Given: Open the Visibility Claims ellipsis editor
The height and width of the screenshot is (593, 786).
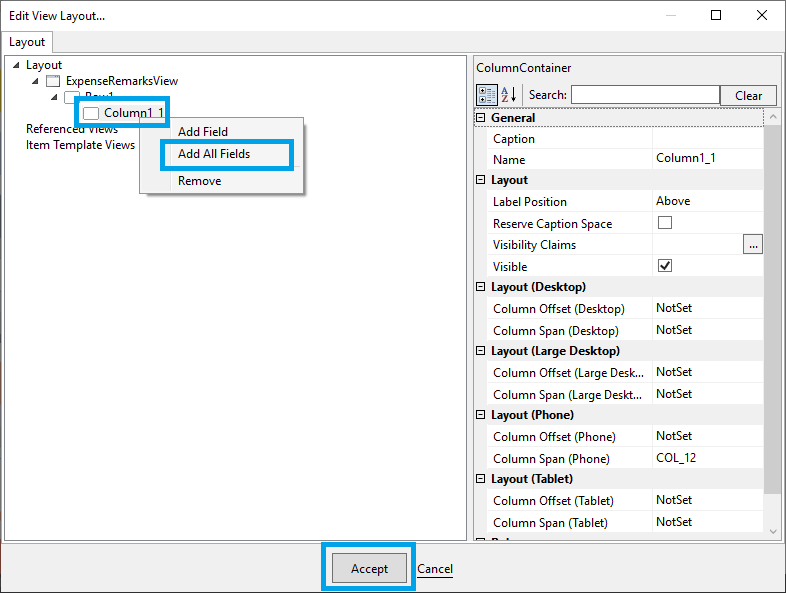Looking at the screenshot, I should tap(753, 245).
